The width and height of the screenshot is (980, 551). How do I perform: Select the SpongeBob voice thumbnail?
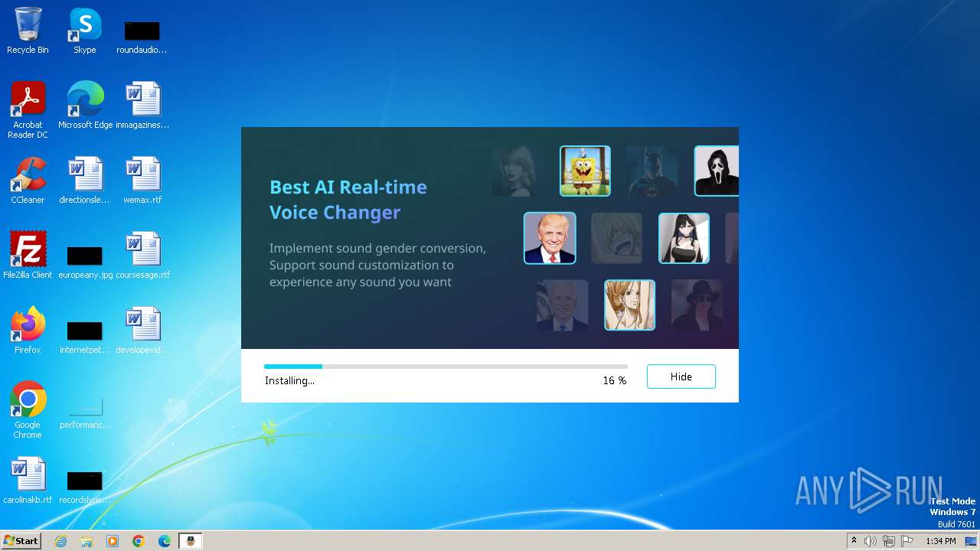pyautogui.click(x=585, y=171)
